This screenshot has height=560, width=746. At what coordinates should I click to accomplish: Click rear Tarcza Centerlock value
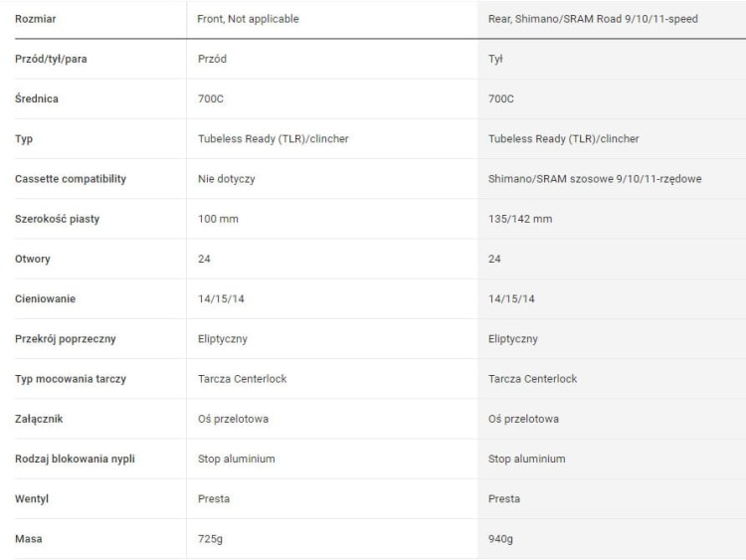[x=532, y=379]
